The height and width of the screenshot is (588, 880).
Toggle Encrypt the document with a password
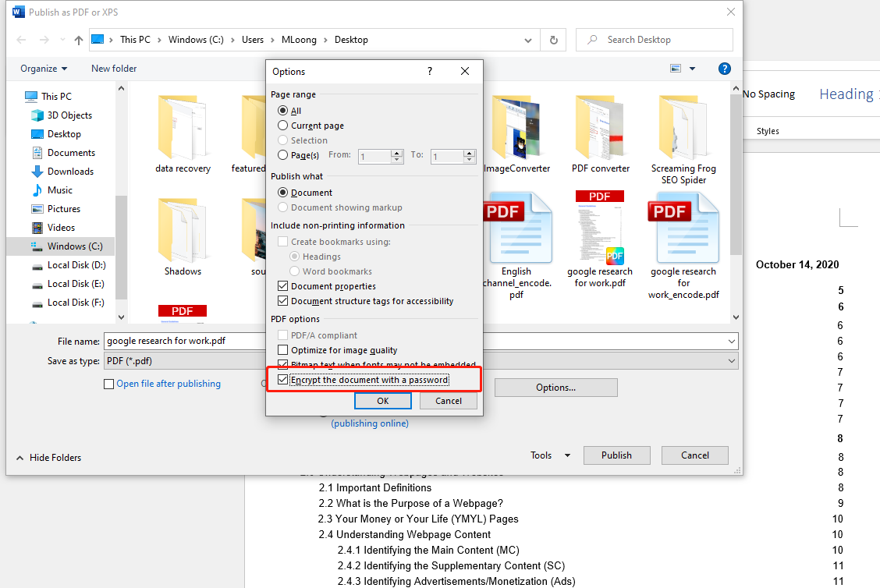pyautogui.click(x=283, y=380)
